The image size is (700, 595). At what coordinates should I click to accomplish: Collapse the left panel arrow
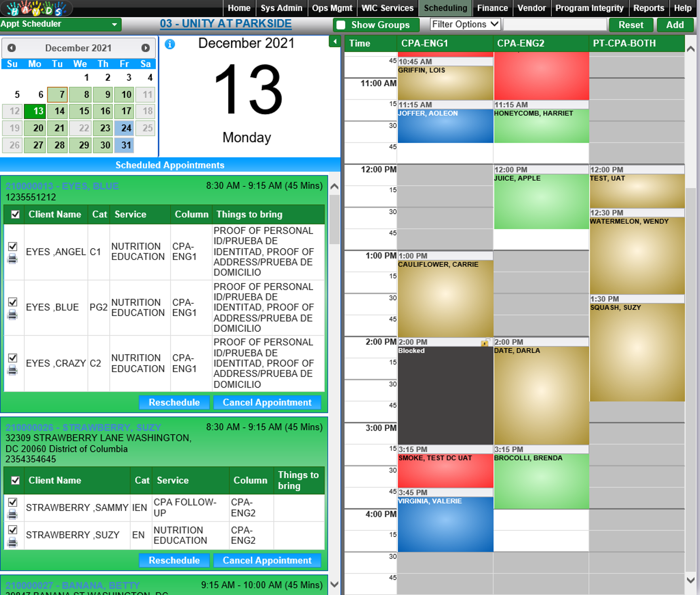click(335, 42)
